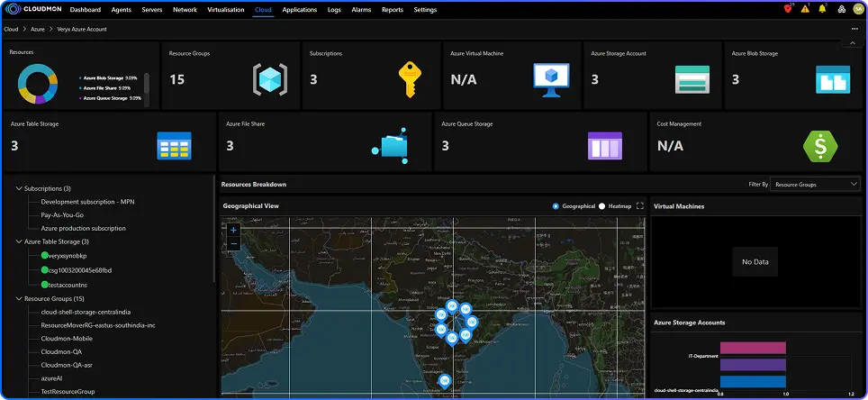This screenshot has width=868, height=400.
Task: Select ResourceMoverRG-eastus-southindia-inc group
Action: pyautogui.click(x=98, y=325)
